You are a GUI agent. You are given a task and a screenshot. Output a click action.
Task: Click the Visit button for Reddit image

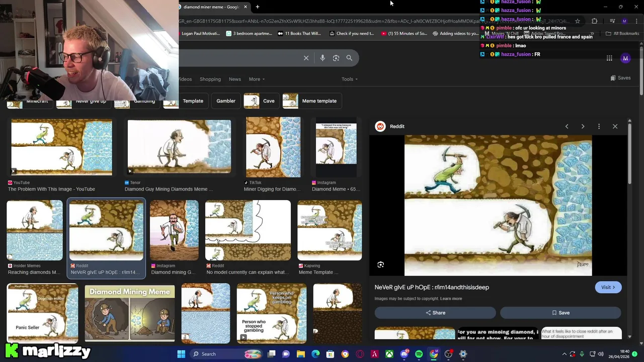click(608, 287)
